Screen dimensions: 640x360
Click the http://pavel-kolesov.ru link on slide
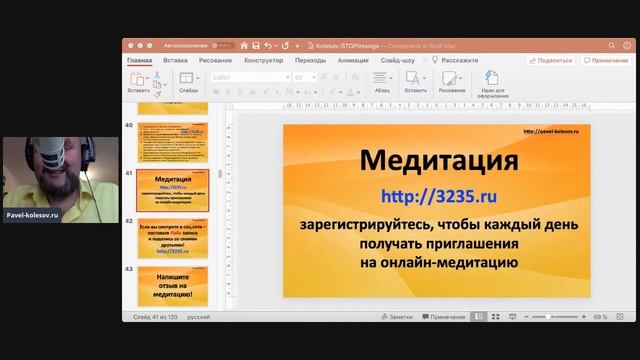pyautogui.click(x=551, y=131)
